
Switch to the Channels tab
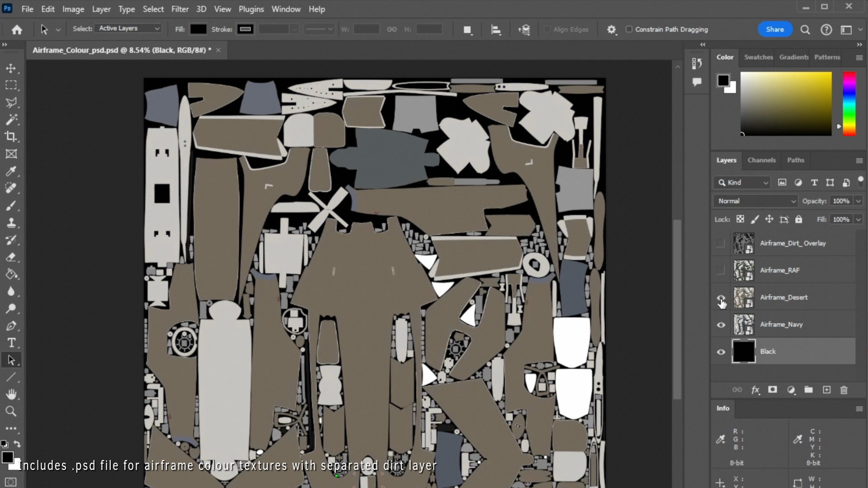click(x=761, y=160)
